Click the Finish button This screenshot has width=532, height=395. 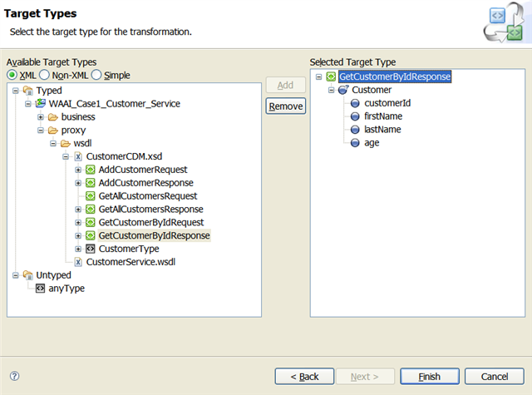pyautogui.click(x=429, y=377)
